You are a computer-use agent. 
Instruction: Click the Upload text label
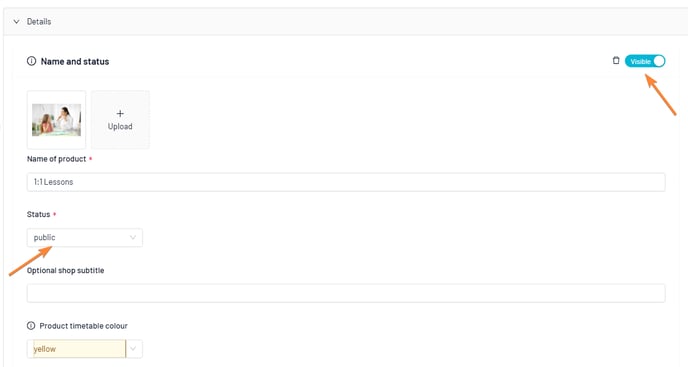(x=120, y=126)
